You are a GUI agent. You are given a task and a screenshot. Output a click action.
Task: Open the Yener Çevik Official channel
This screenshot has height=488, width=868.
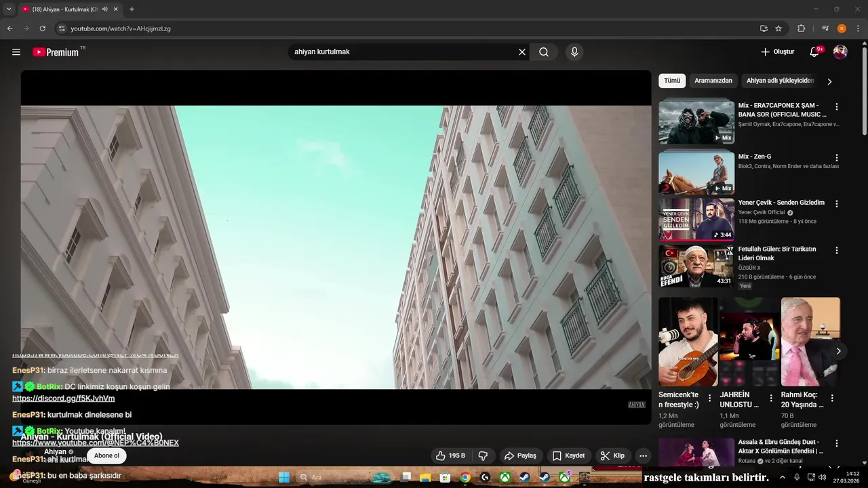tap(762, 212)
